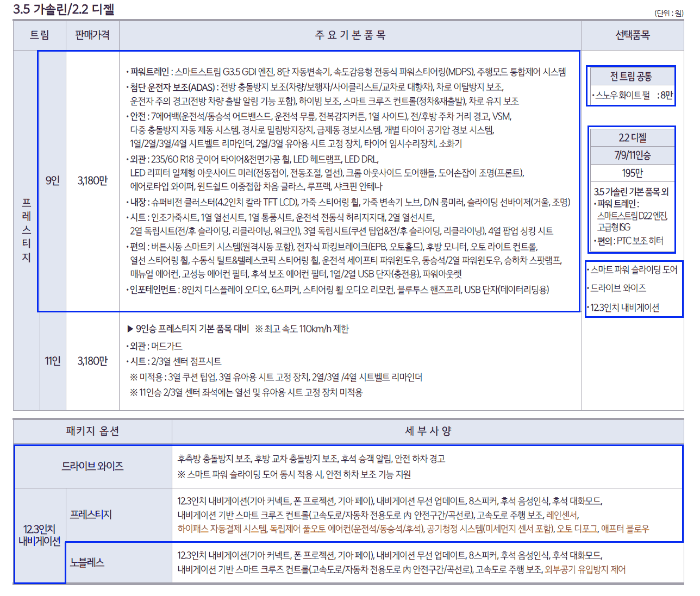Viewport: 700px width, 596px height.
Task: Click the '후측방 충돌방지 보조' specification line
Action: pyautogui.click(x=311, y=459)
